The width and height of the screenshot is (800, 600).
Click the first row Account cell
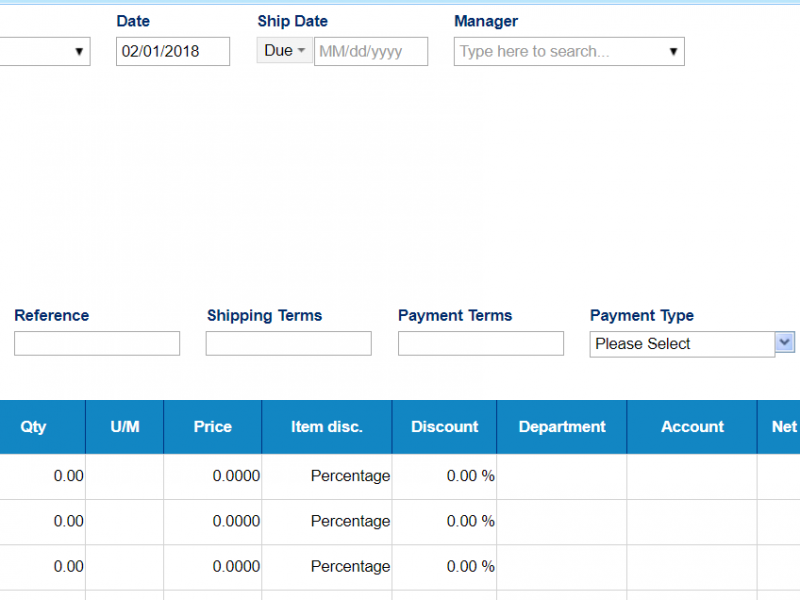click(x=692, y=476)
